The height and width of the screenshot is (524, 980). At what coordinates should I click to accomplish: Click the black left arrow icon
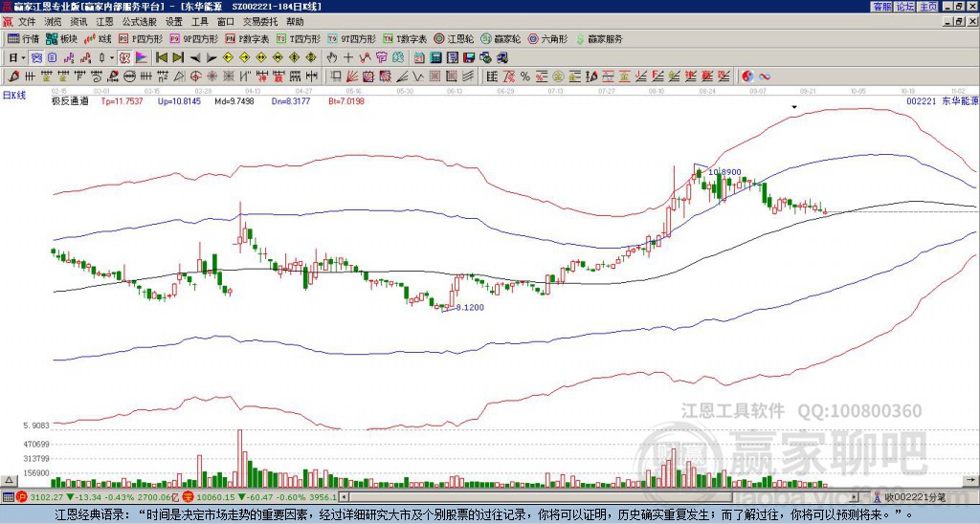point(195,58)
